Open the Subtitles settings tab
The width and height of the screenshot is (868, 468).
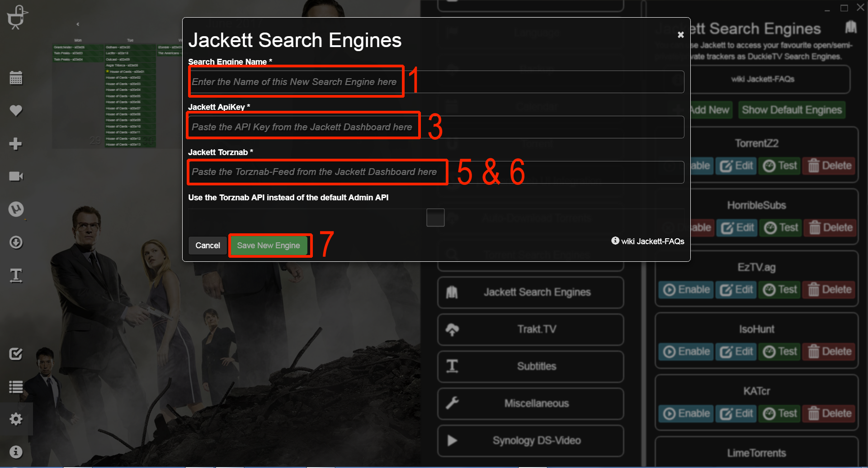[x=531, y=366]
